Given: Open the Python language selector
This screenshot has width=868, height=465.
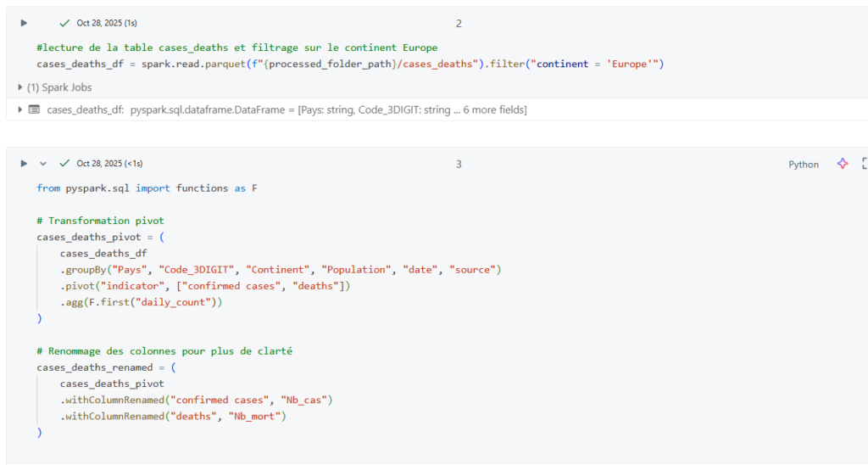Looking at the screenshot, I should tap(803, 165).
